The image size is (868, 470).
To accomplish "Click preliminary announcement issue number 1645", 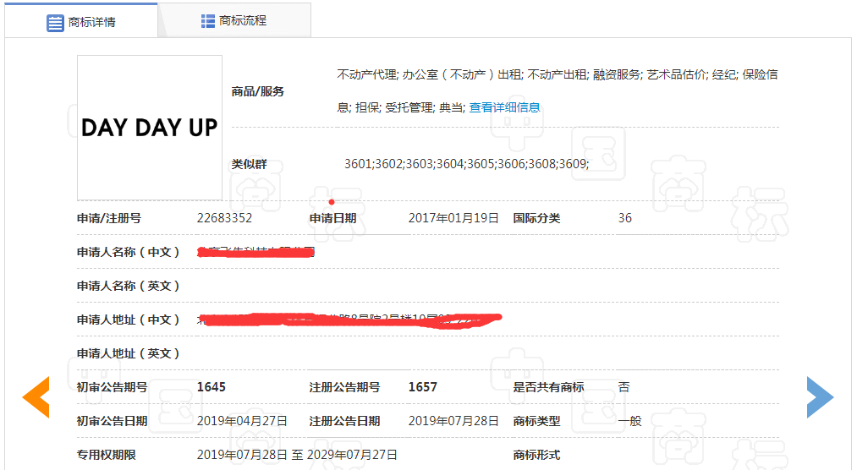I will click(211, 387).
